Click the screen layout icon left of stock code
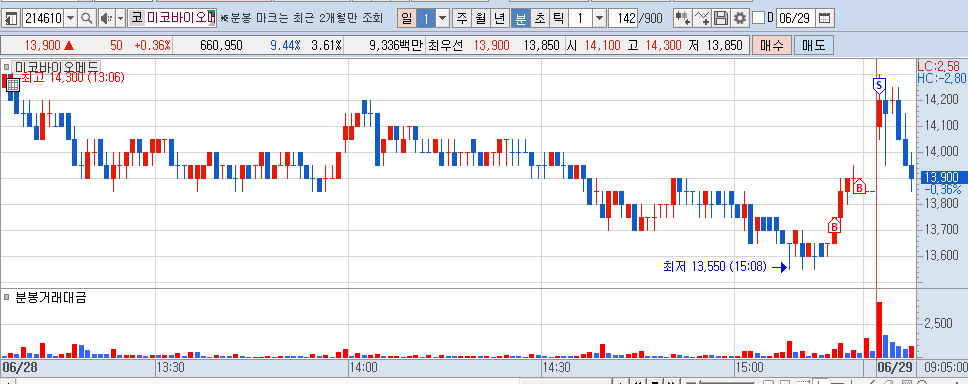Image resolution: width=968 pixels, height=384 pixels. 11,19
